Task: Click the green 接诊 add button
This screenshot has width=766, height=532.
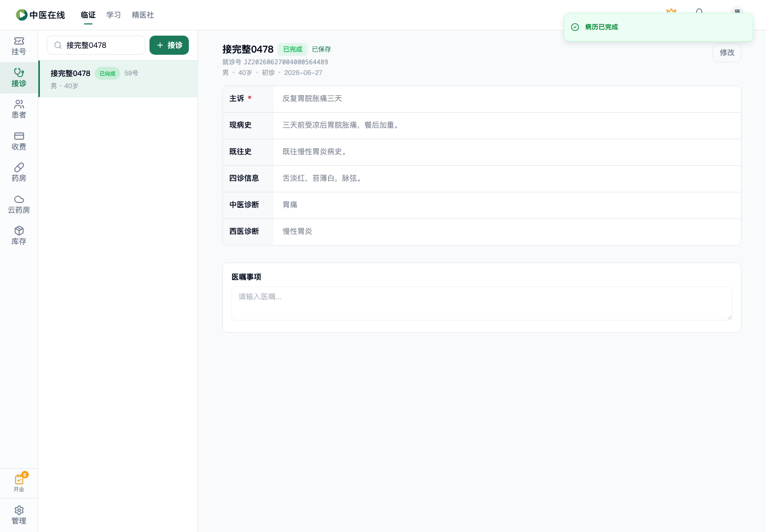Action: [x=169, y=45]
